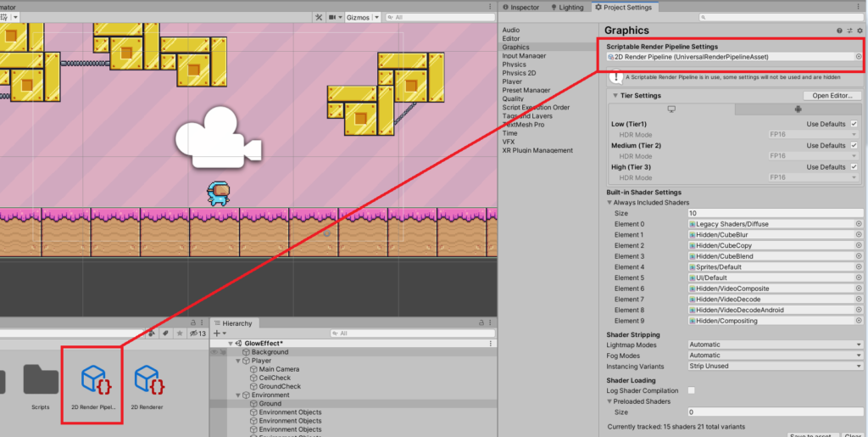Open object picker for Element 9 Hidden/Compositing
This screenshot has height=437, width=868.
(x=860, y=321)
